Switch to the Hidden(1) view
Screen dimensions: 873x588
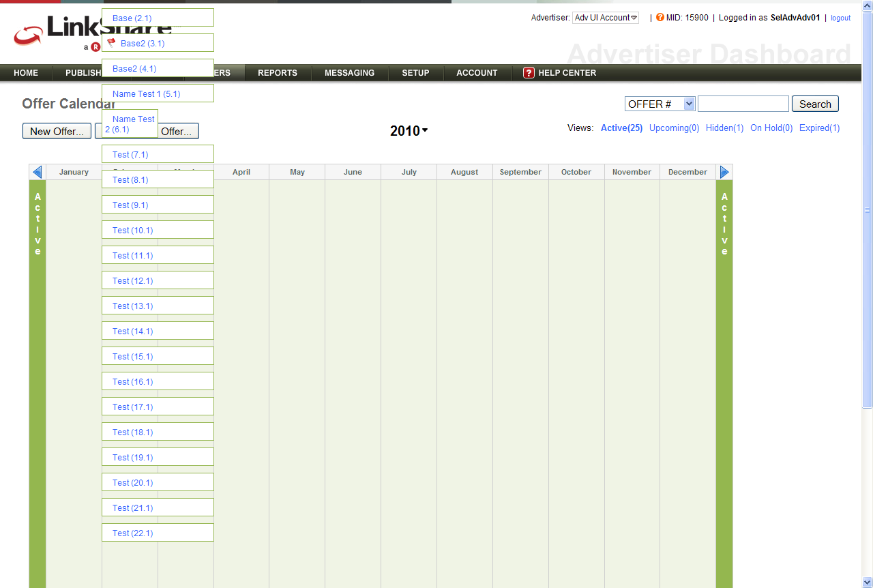[x=724, y=128]
